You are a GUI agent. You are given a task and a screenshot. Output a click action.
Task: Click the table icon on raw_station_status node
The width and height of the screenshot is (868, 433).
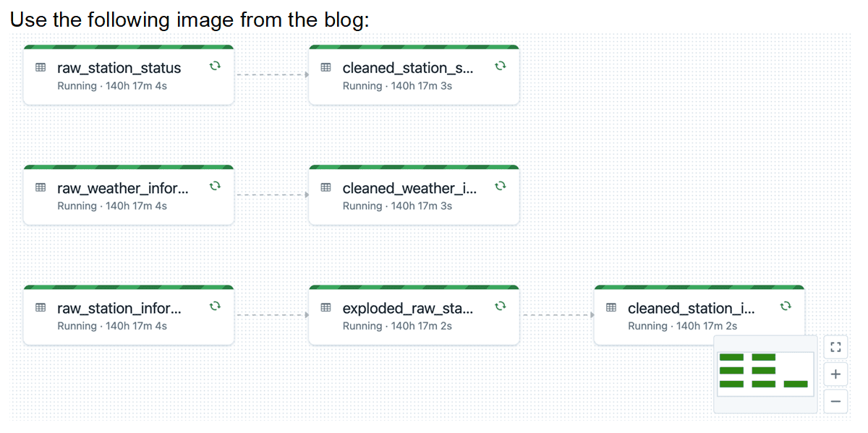[x=41, y=67]
